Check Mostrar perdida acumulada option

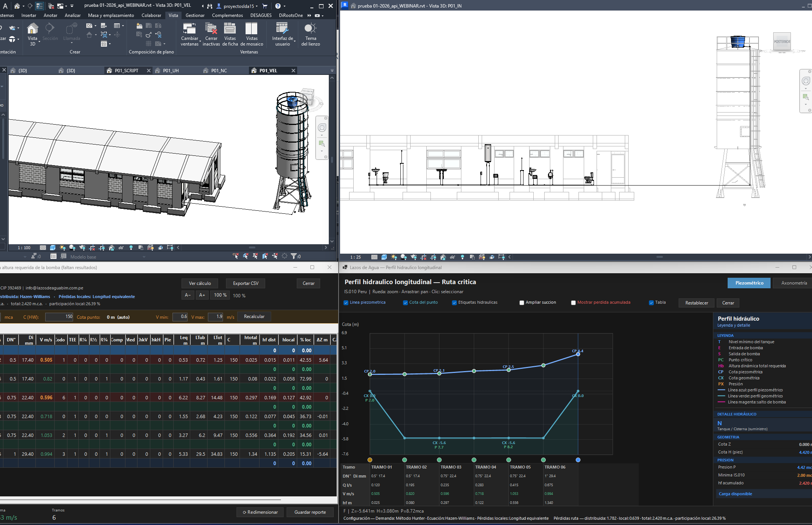click(x=573, y=303)
